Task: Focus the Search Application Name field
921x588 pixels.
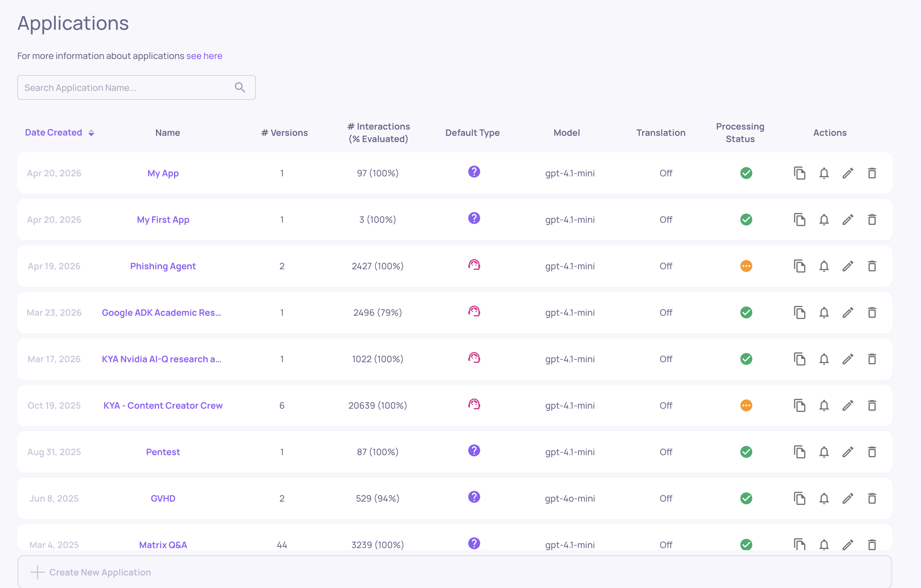Action: click(126, 88)
